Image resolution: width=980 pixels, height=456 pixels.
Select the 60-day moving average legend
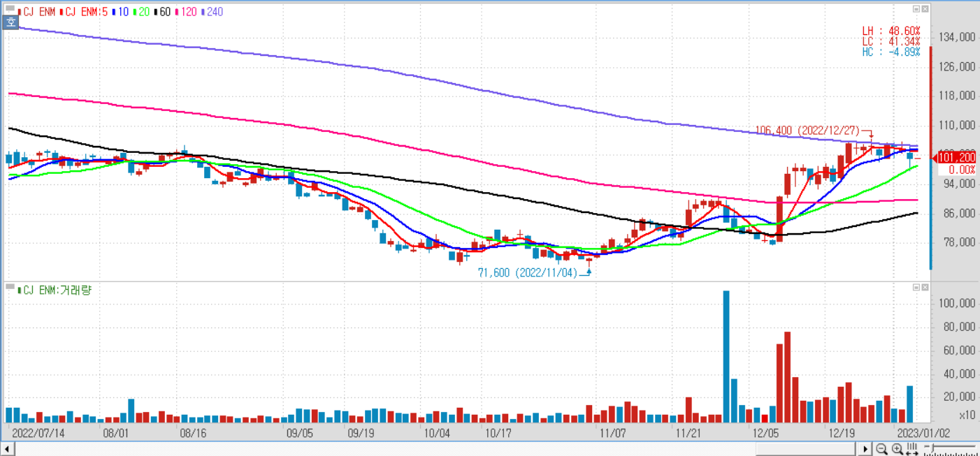(162, 12)
